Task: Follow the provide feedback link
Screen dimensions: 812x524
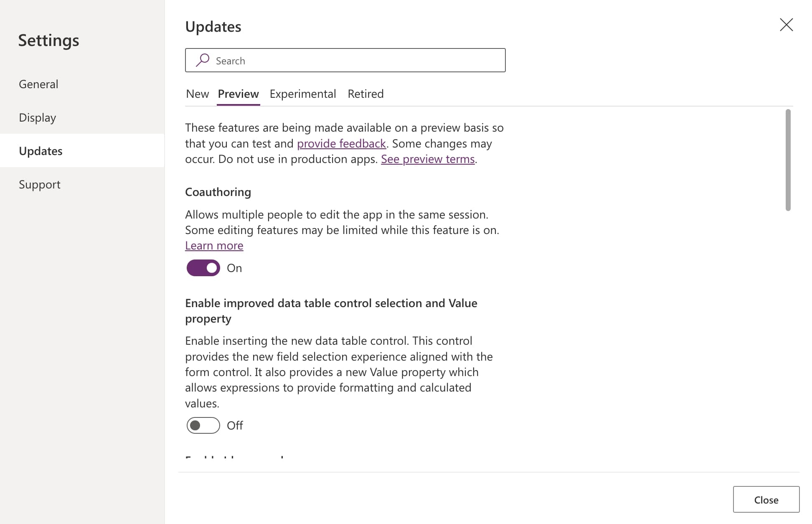Action: [x=341, y=143]
